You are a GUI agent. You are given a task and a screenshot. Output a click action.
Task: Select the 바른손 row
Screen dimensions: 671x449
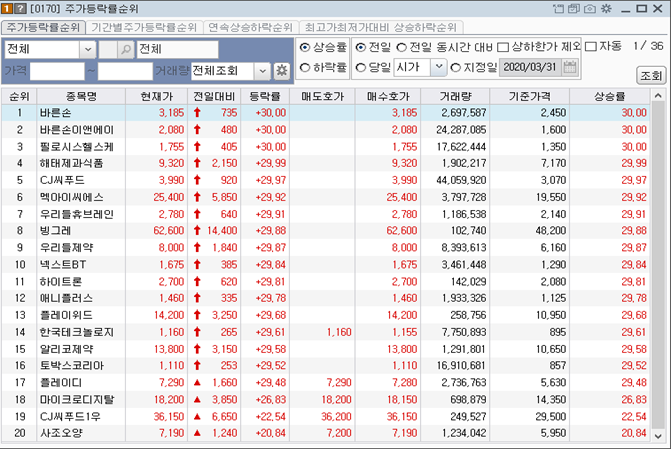point(325,113)
